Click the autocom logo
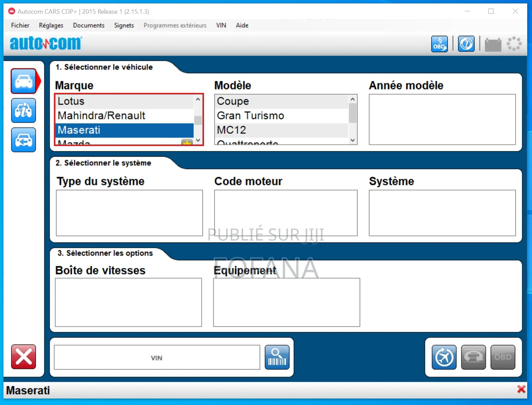 coord(46,43)
